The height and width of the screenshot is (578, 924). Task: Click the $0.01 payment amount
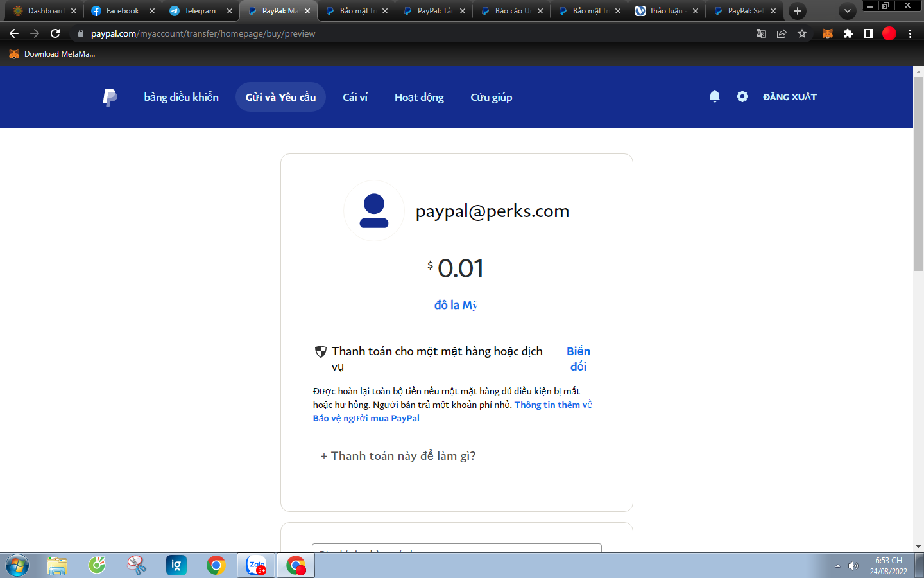(456, 268)
